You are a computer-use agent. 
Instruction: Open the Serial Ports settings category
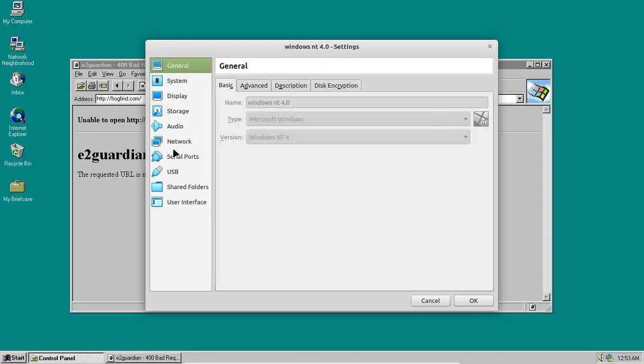tap(181, 156)
